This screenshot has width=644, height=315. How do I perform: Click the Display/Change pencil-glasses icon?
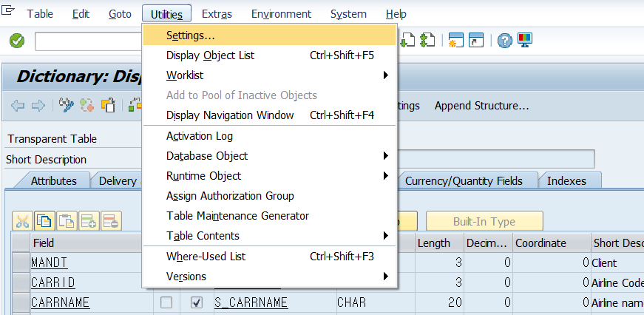click(x=67, y=106)
